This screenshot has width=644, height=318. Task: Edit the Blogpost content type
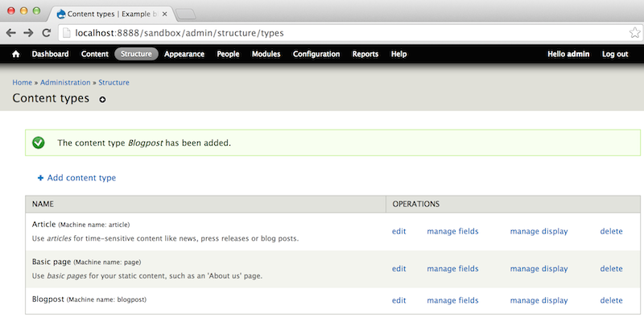pyautogui.click(x=398, y=300)
